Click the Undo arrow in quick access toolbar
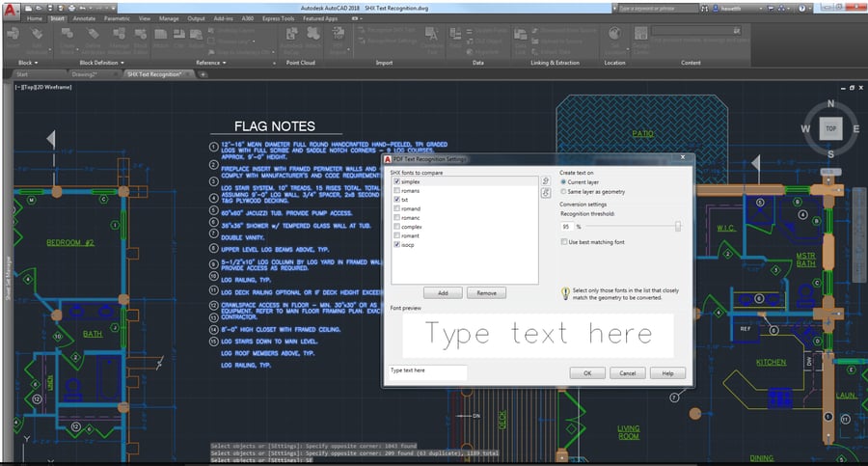This screenshot has width=868, height=466. point(83,9)
